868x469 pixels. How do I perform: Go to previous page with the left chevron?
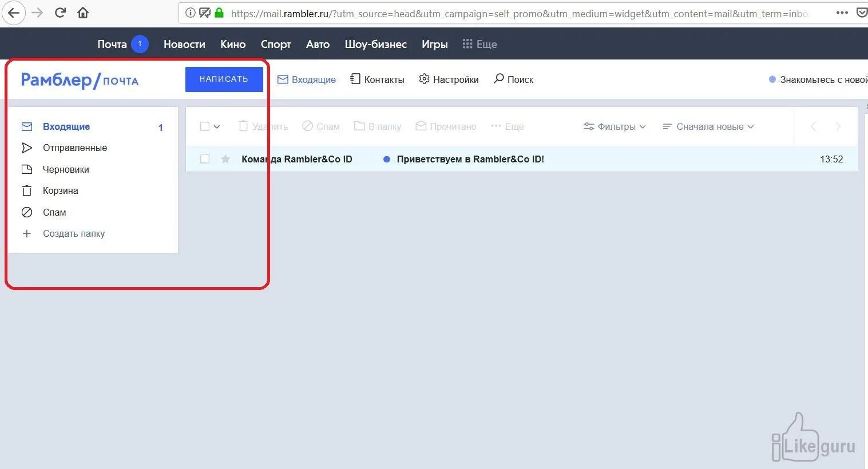coord(813,126)
